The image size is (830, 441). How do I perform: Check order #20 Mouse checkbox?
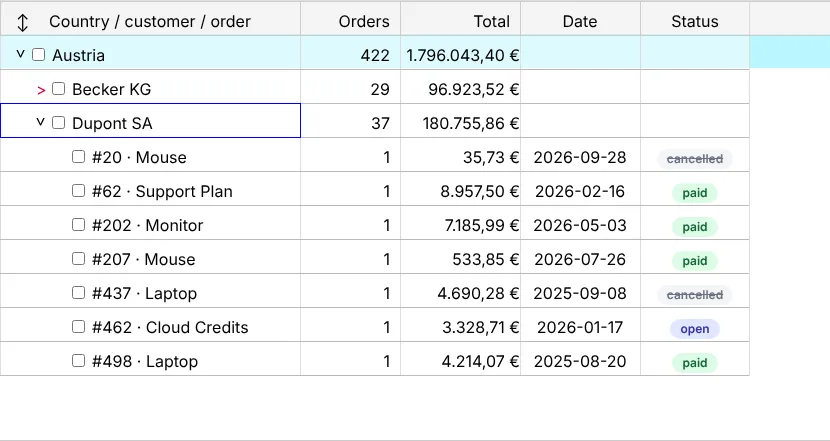click(78, 156)
